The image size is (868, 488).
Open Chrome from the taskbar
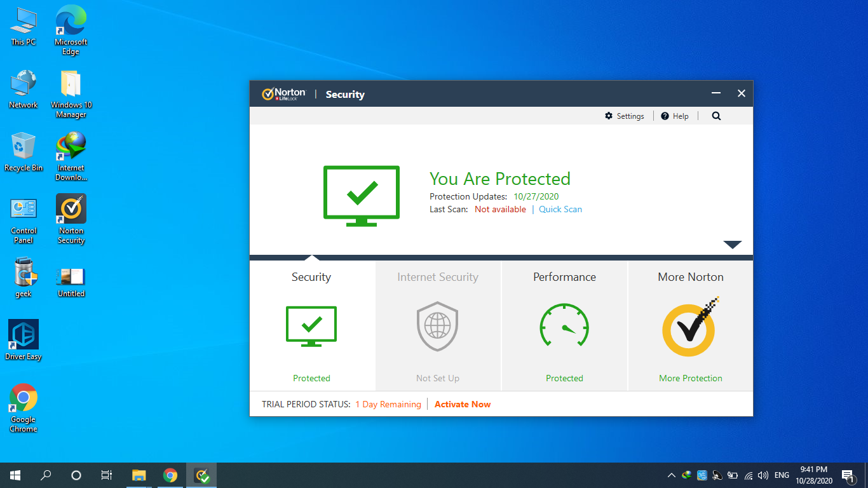[170, 475]
